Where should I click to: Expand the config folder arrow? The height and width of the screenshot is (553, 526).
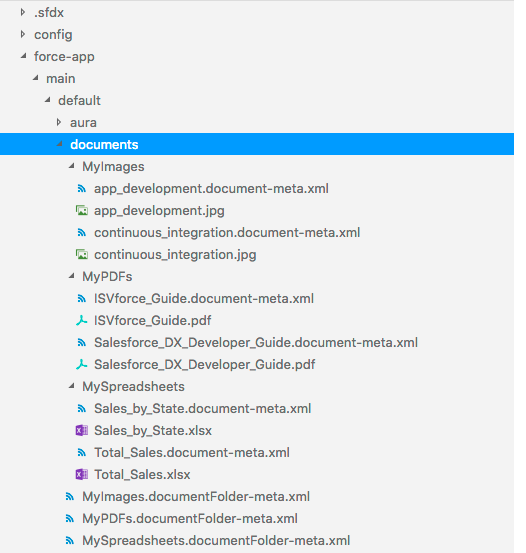click(x=23, y=34)
